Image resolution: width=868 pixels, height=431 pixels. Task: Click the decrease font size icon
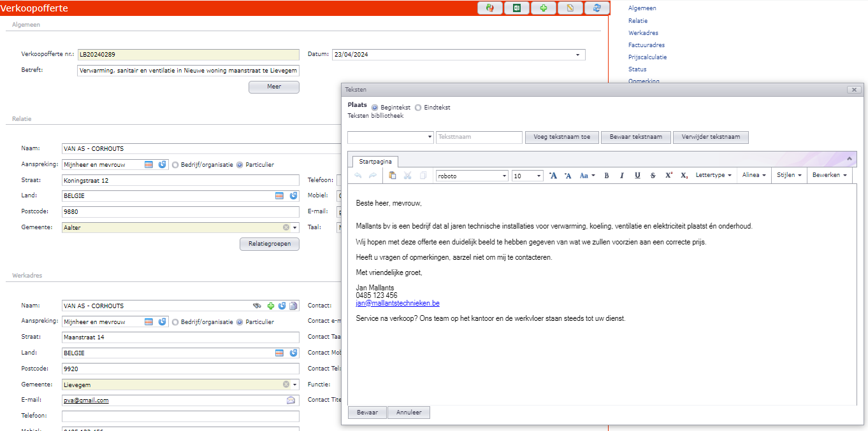tap(568, 176)
